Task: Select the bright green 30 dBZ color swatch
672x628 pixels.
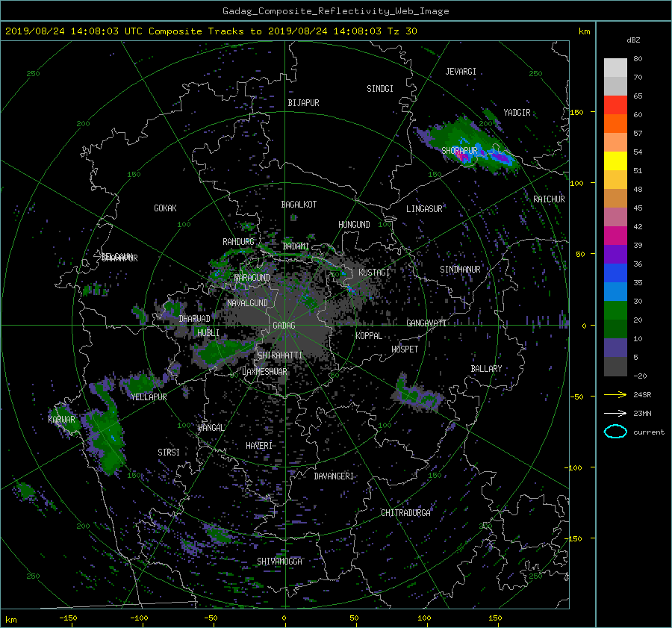Action: (615, 311)
